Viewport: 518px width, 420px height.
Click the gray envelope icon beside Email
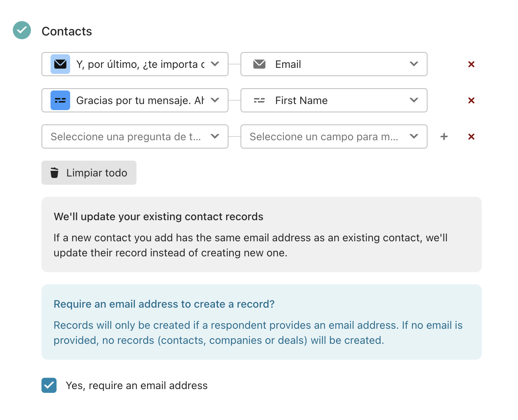[259, 64]
